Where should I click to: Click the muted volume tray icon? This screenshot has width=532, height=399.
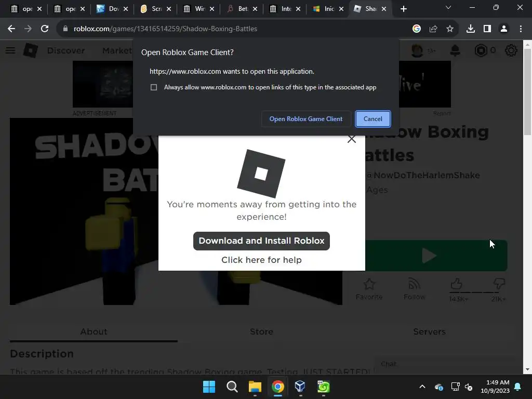(469, 387)
